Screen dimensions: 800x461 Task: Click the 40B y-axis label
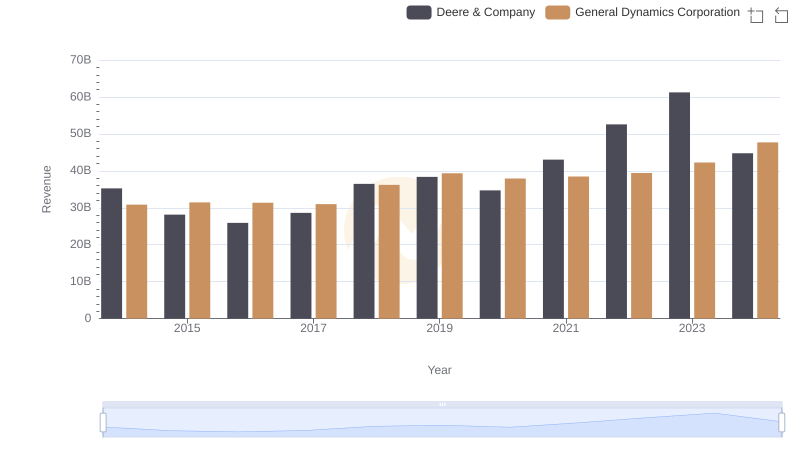click(x=81, y=170)
